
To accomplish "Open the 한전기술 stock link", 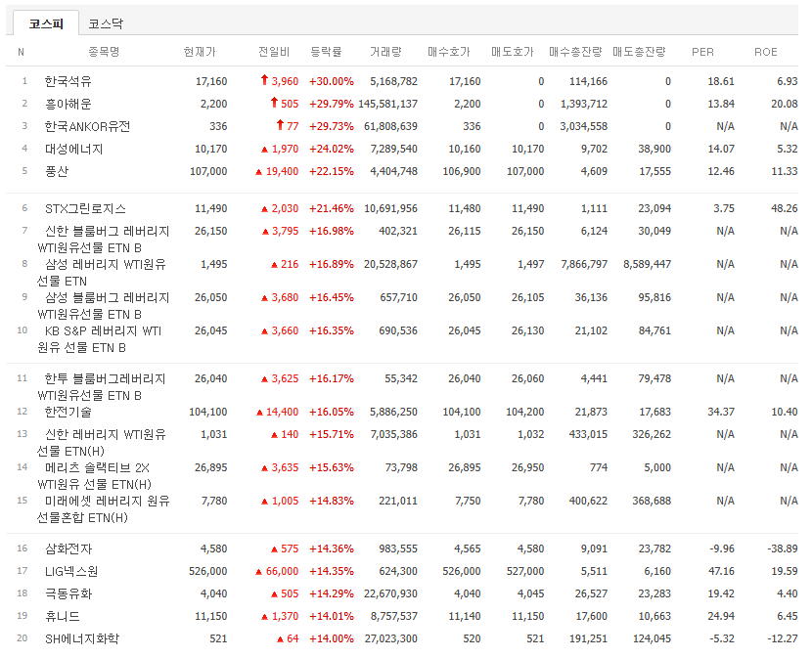I will click(68, 412).
